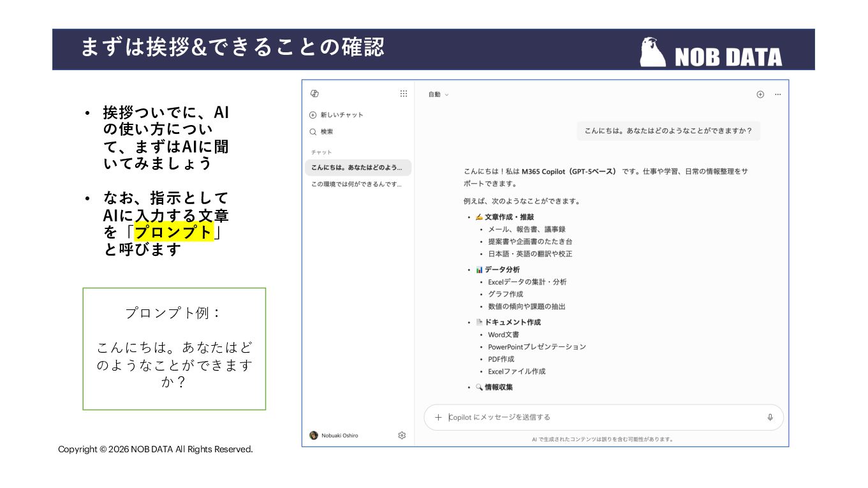Expand the 自動 mode dropdown
Image resolution: width=868 pixels, height=488 pixels.
[x=439, y=94]
